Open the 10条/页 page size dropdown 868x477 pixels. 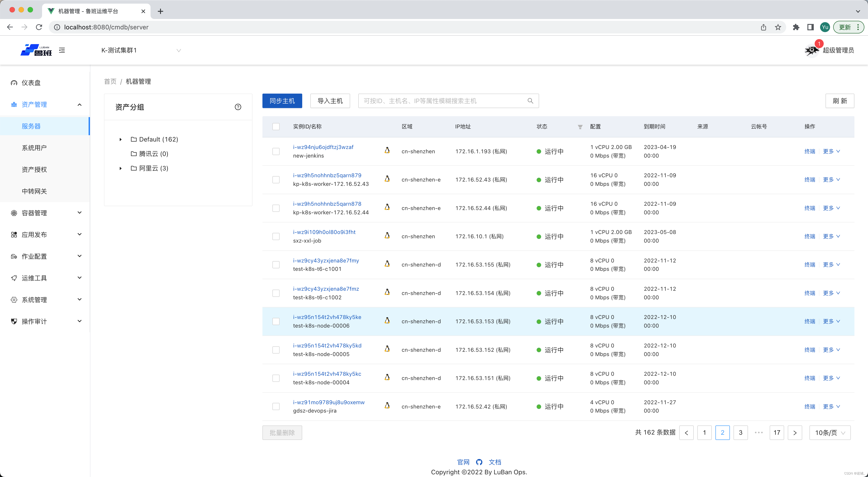[x=830, y=432]
